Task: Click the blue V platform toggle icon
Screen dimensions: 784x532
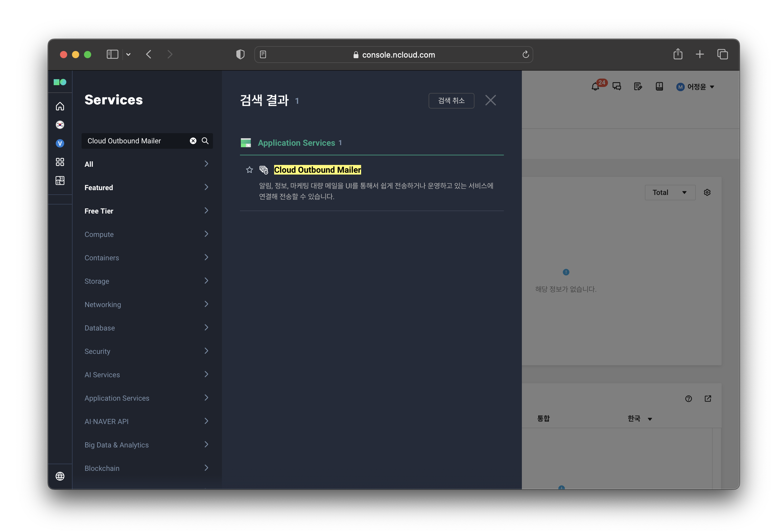Action: (x=60, y=143)
